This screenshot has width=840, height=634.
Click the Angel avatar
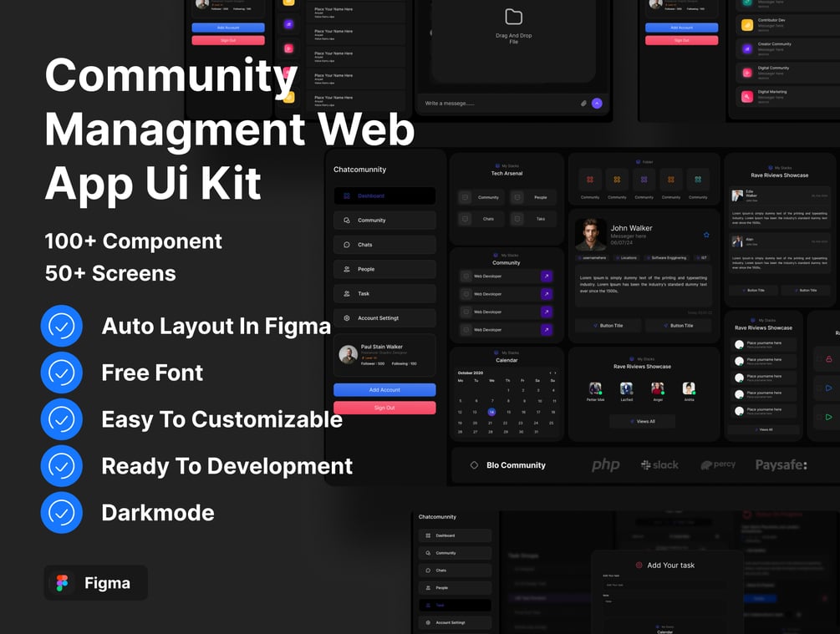click(657, 388)
